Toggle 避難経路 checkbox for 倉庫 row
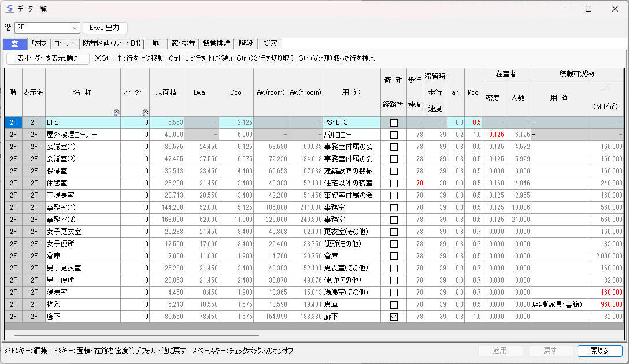Screen dimensions: 629x364 click(x=394, y=256)
